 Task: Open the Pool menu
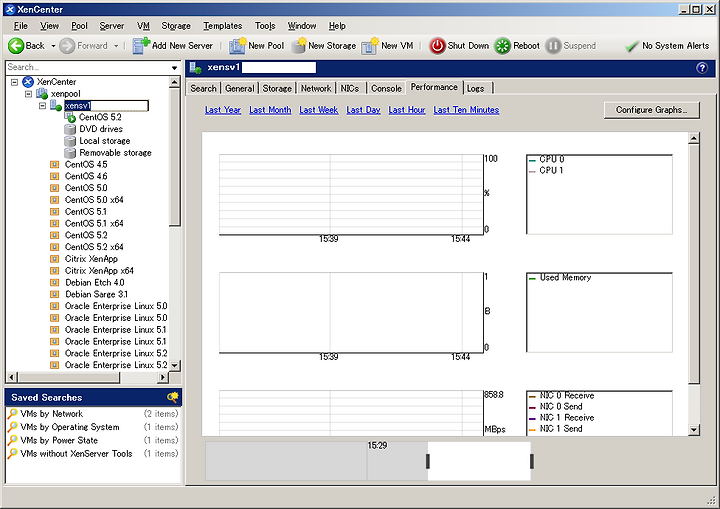tap(79, 26)
